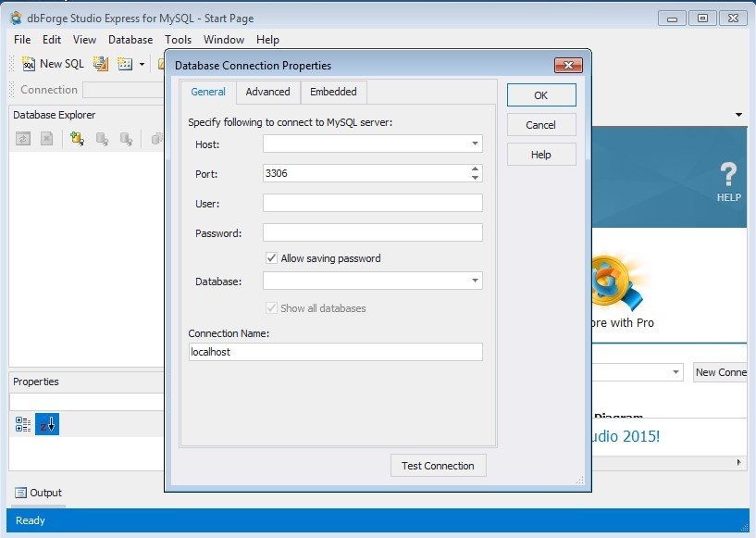Click the Pro edition medal icon
The image size is (756, 538).
617,282
